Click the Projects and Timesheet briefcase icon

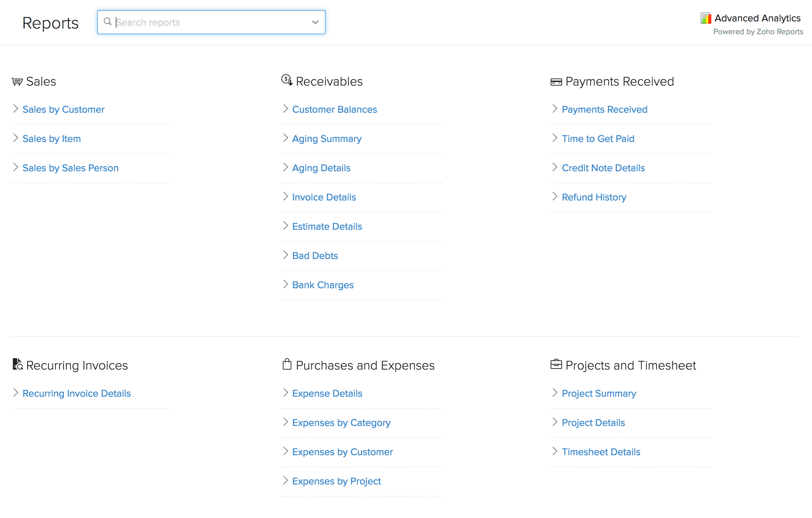556,365
